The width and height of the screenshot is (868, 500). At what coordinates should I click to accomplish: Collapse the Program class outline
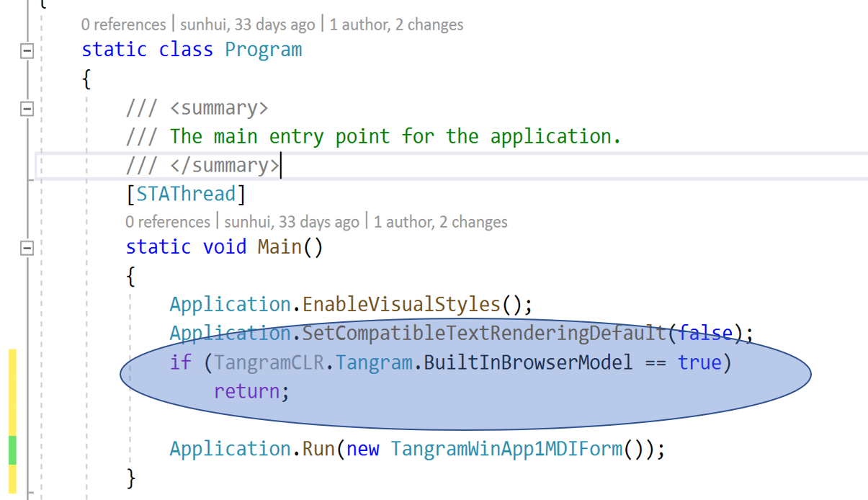27,51
